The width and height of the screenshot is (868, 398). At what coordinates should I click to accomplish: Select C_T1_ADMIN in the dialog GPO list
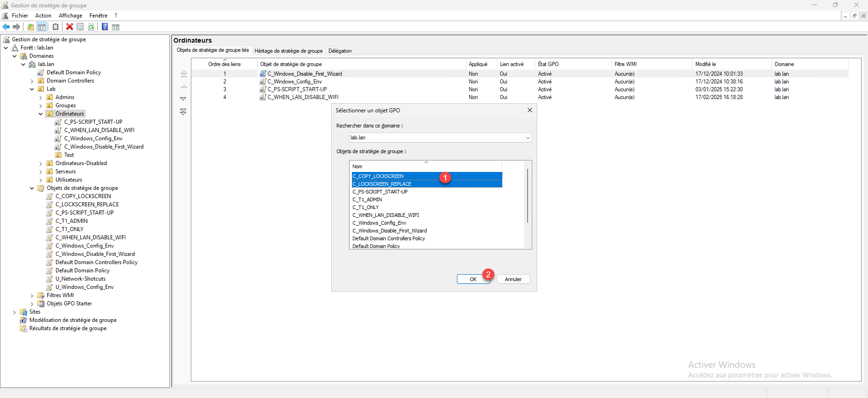(367, 199)
